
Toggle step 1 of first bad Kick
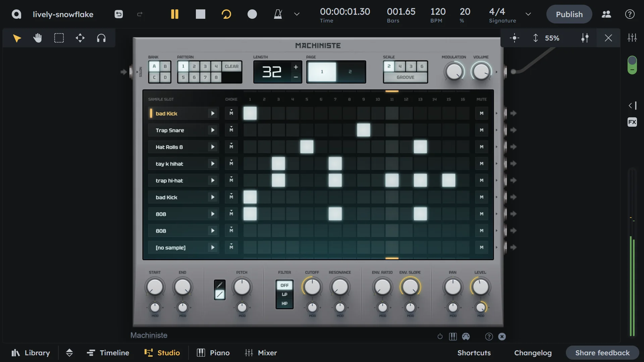pos(250,113)
